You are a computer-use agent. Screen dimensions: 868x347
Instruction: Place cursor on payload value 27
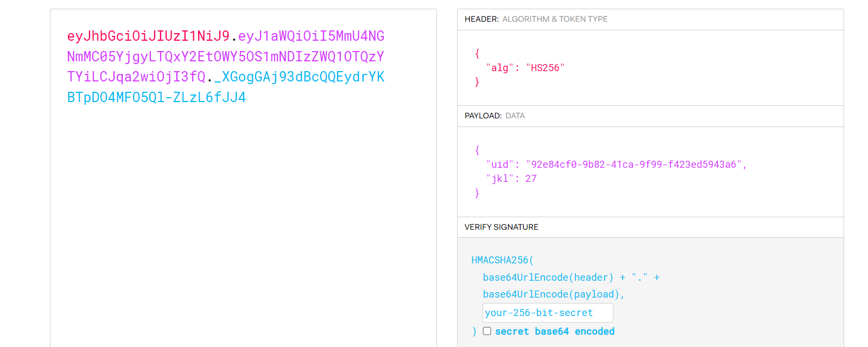click(531, 179)
